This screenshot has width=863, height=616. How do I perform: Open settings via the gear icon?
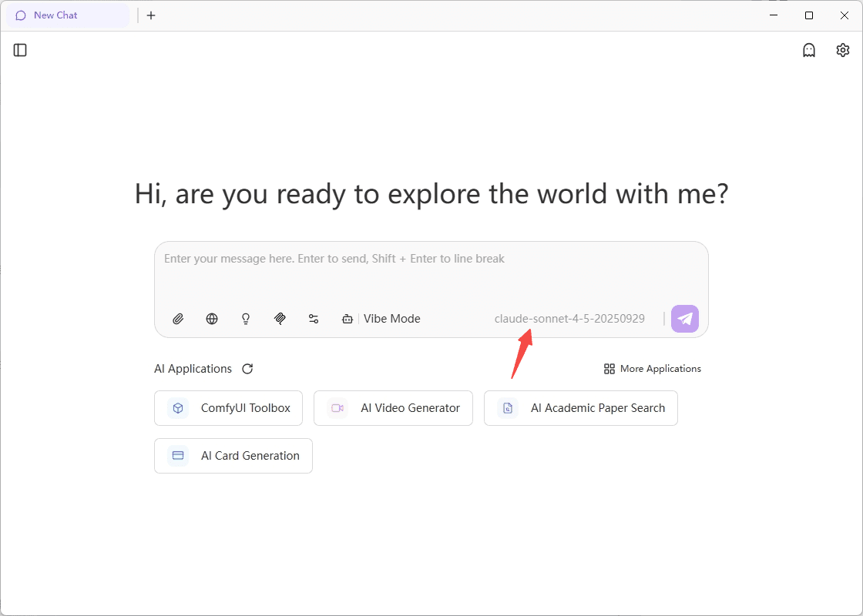pyautogui.click(x=843, y=50)
